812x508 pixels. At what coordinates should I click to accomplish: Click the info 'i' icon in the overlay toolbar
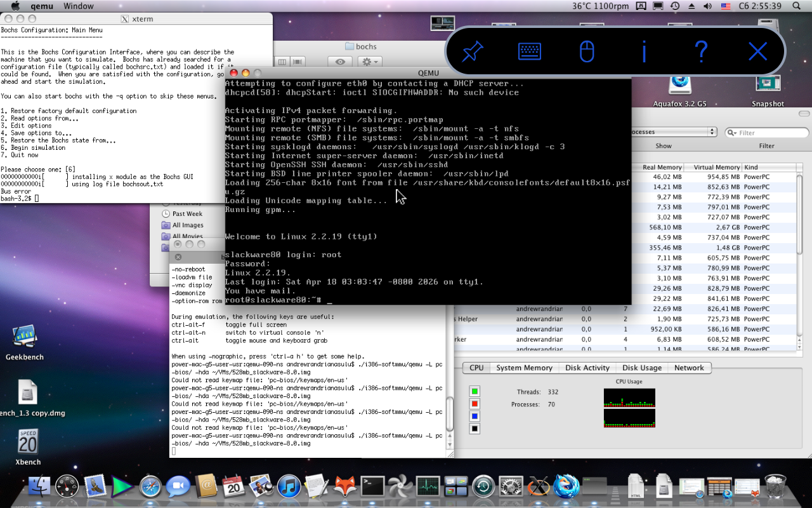644,51
